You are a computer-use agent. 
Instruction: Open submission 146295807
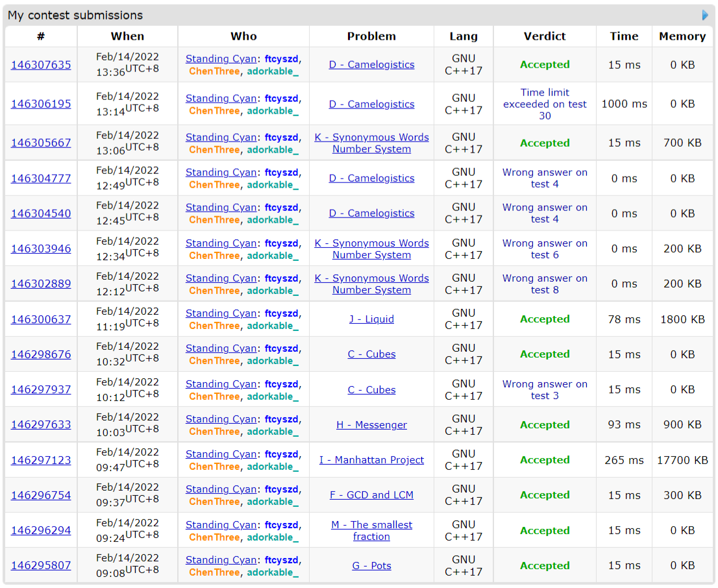(x=41, y=566)
